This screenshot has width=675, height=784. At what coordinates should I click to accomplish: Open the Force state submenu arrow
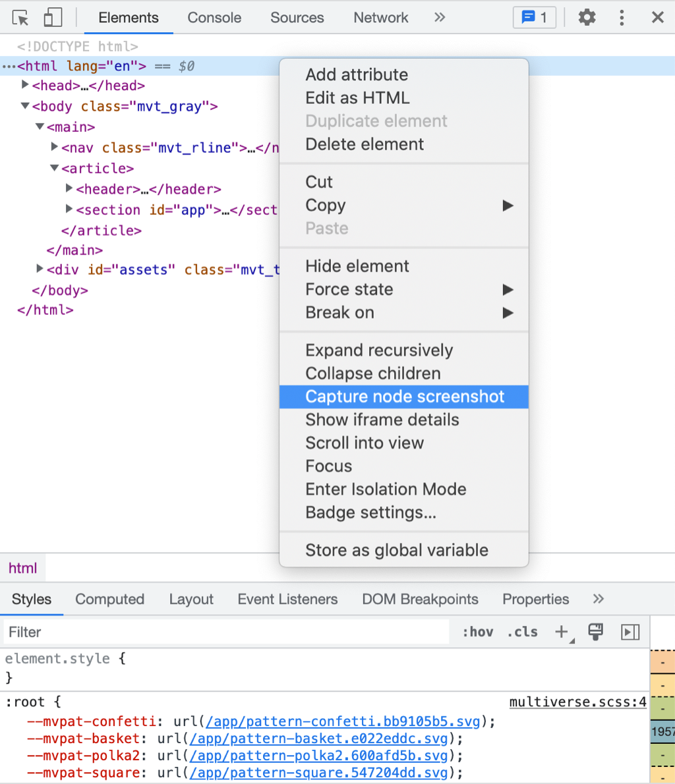tap(508, 289)
